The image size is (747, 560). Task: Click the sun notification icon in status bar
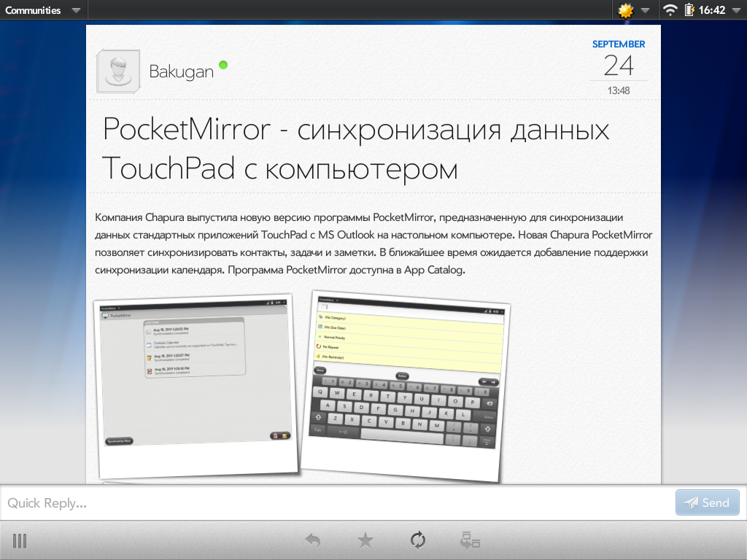tap(626, 10)
